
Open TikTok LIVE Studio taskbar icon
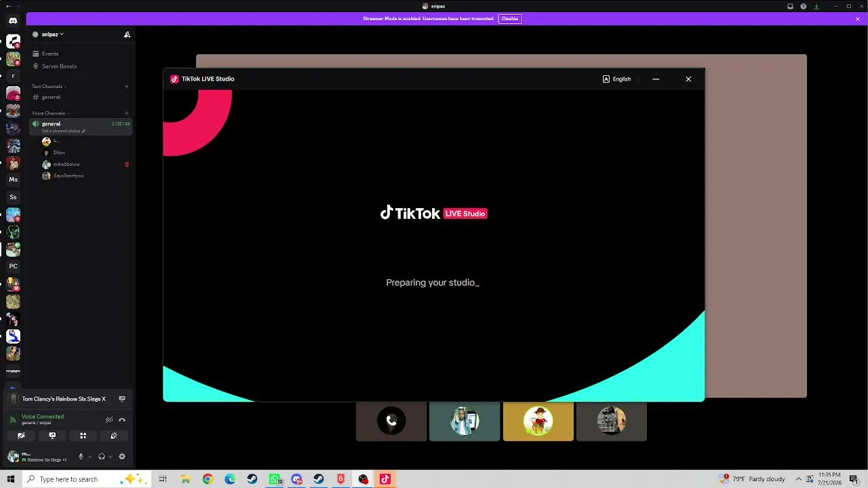click(x=385, y=479)
